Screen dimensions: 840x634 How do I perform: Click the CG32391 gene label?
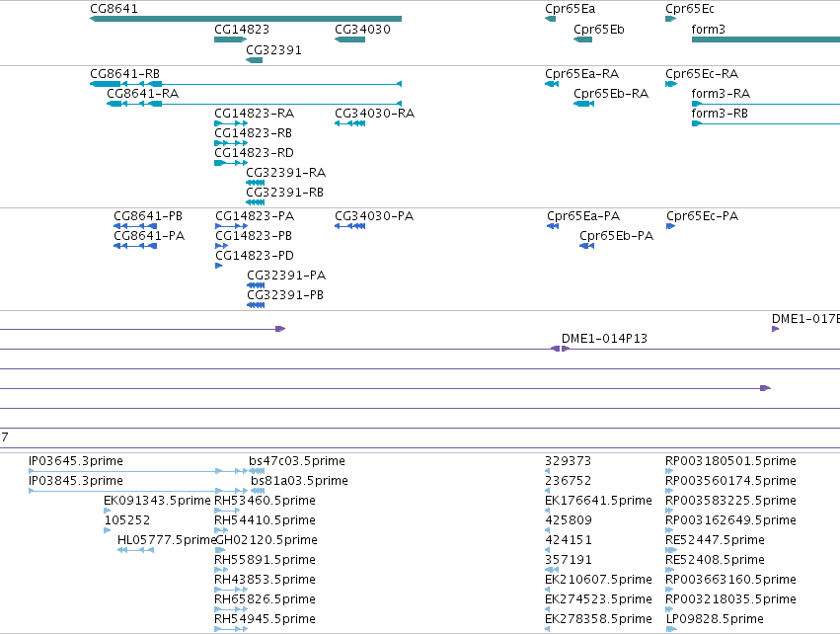[273, 50]
